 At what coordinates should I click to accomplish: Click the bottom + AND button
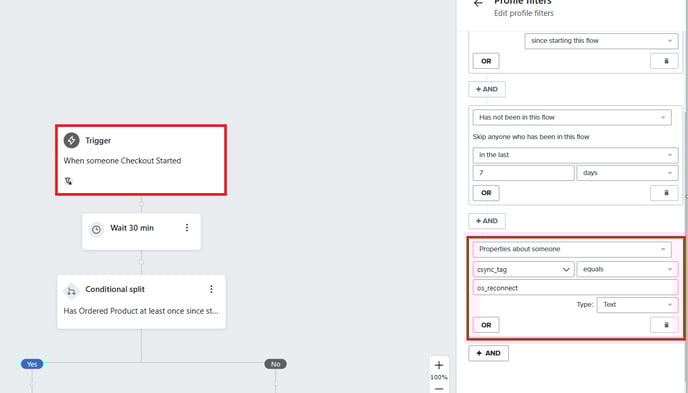488,353
